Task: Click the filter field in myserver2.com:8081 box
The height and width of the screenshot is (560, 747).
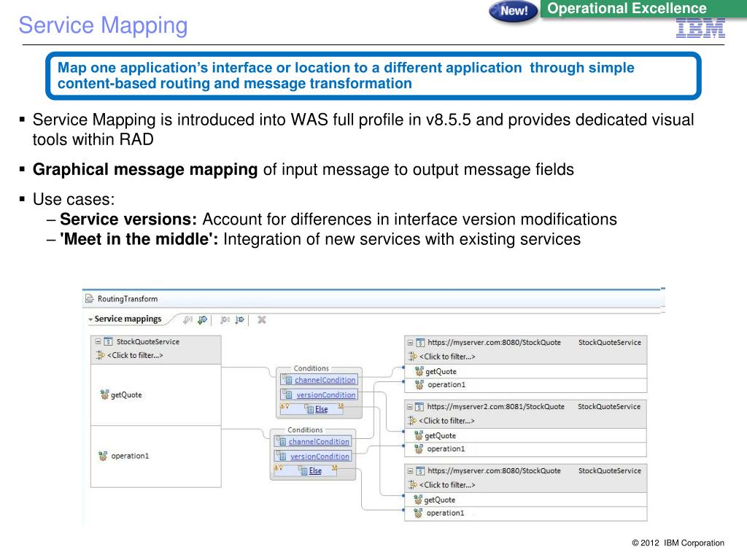Action: click(x=446, y=421)
